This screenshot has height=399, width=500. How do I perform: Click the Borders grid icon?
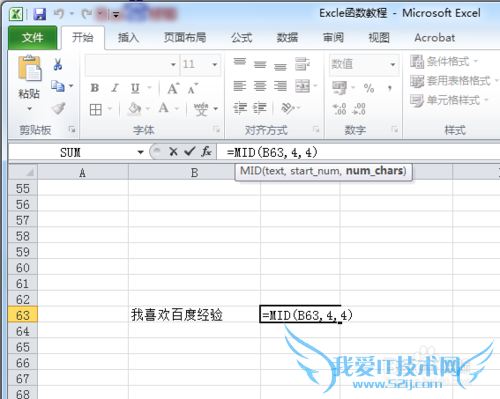point(96,109)
